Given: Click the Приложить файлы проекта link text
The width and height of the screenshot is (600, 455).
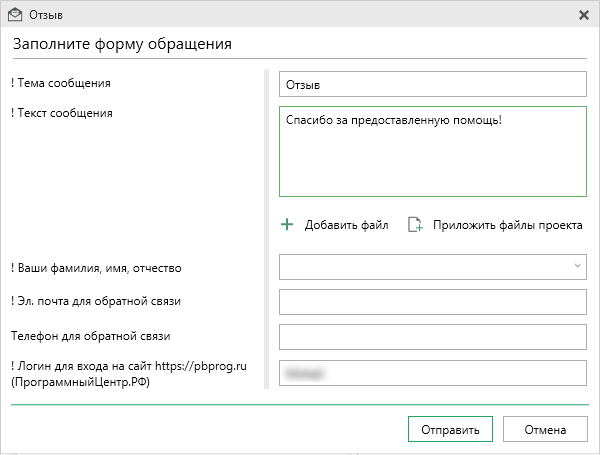Looking at the screenshot, I should (507, 225).
